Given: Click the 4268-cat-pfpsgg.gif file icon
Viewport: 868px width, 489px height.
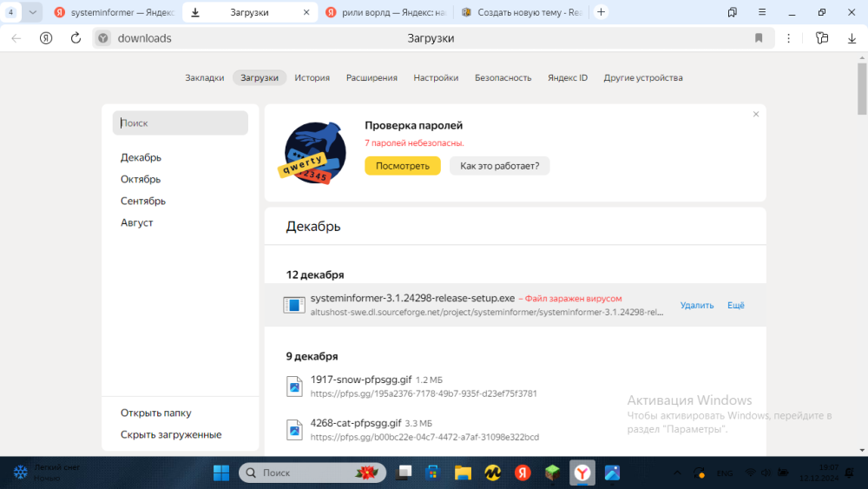Looking at the screenshot, I should 294,429.
